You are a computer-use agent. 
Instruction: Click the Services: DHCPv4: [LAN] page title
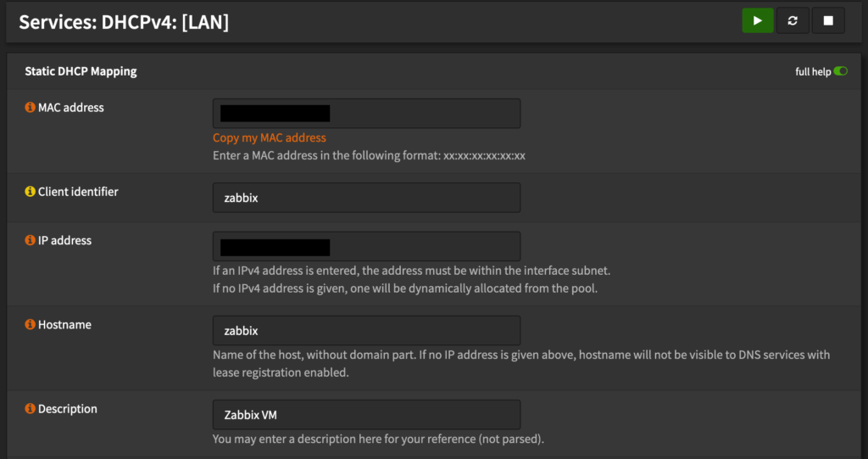coord(124,22)
